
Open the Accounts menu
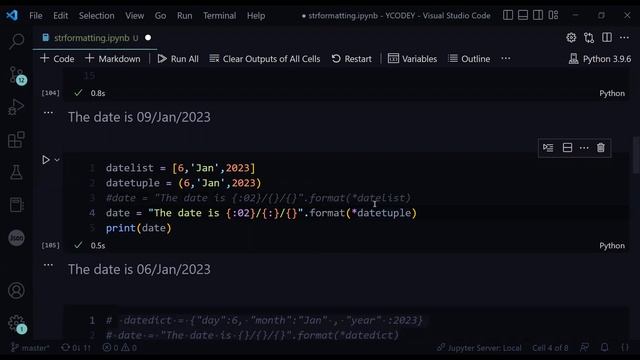(16, 291)
